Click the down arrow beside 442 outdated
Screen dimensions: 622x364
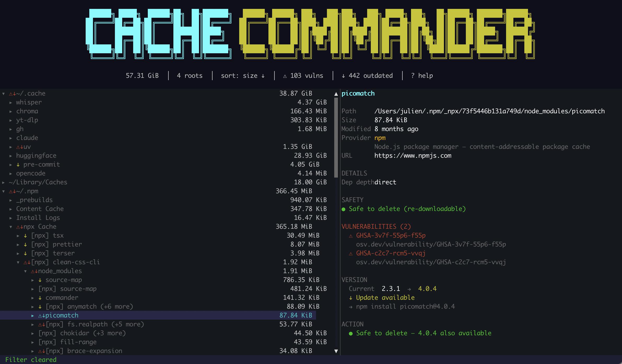pyautogui.click(x=343, y=76)
